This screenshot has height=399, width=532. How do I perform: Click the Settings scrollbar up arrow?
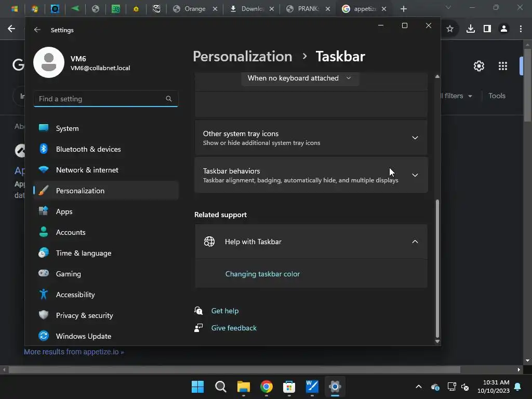[437, 77]
